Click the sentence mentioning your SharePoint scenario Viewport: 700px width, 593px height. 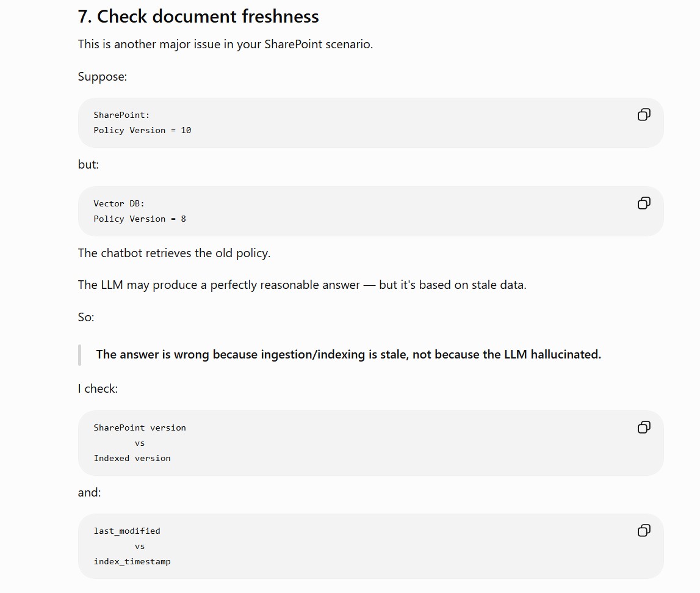click(225, 44)
